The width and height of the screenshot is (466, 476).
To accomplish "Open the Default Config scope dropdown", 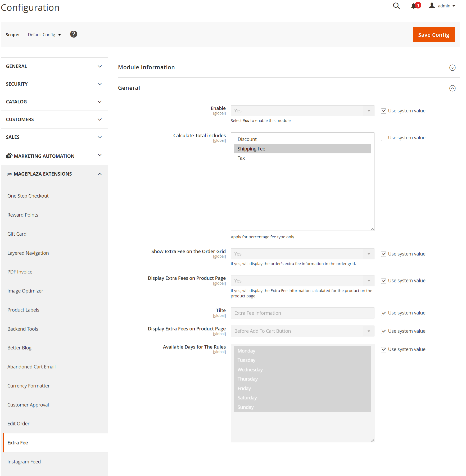I will pyautogui.click(x=44, y=35).
